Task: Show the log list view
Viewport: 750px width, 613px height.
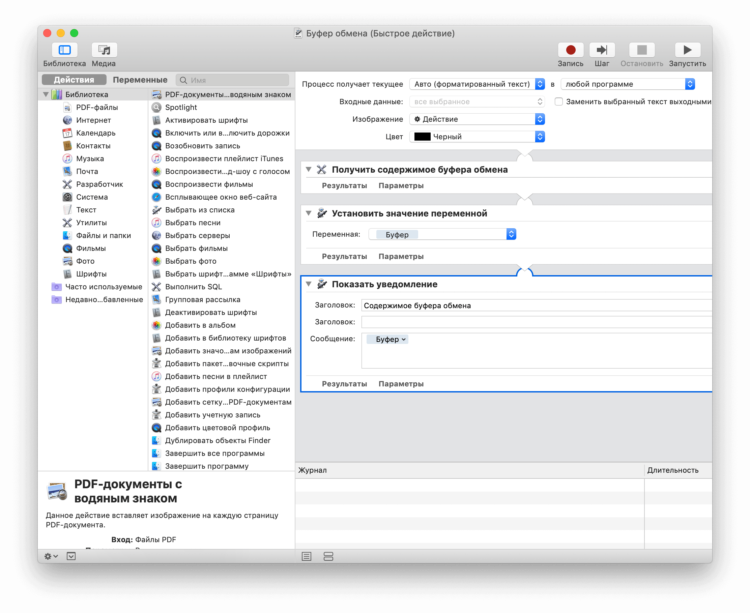Action: coord(307,557)
